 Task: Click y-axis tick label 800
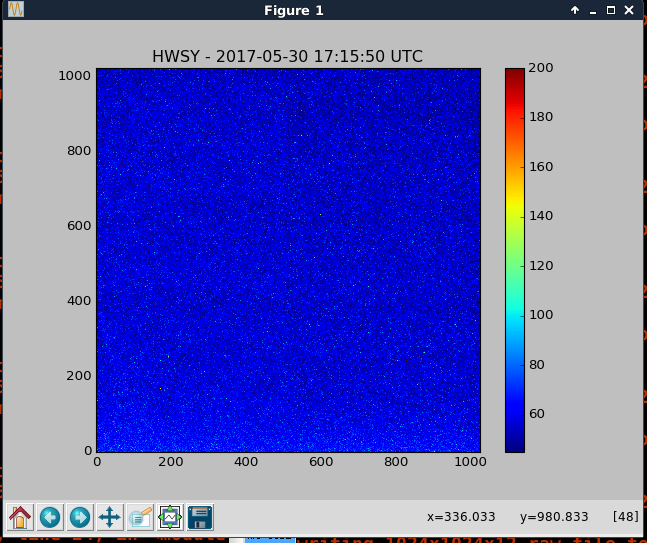(79, 151)
